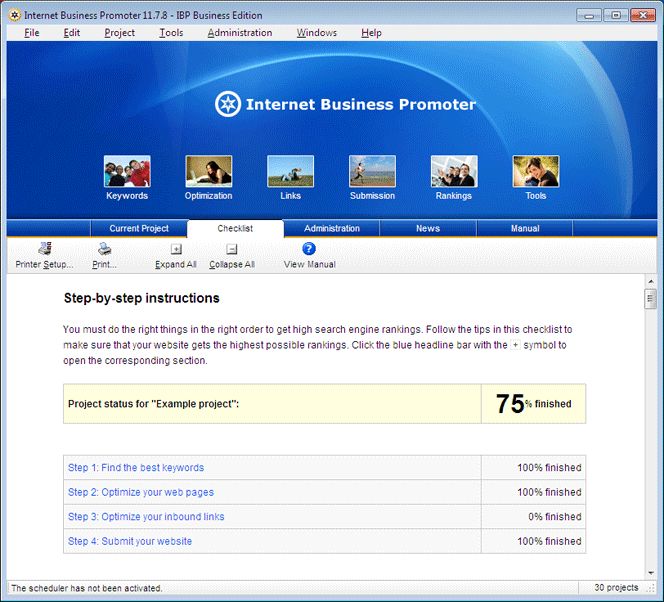Open the Optimization module icon
This screenshot has height=602, width=664.
point(209,171)
